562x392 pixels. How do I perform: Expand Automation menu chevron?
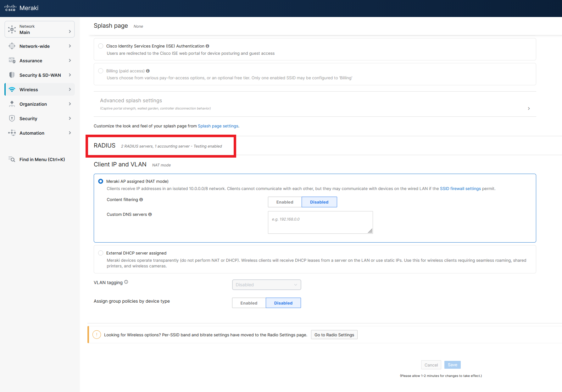coord(70,133)
